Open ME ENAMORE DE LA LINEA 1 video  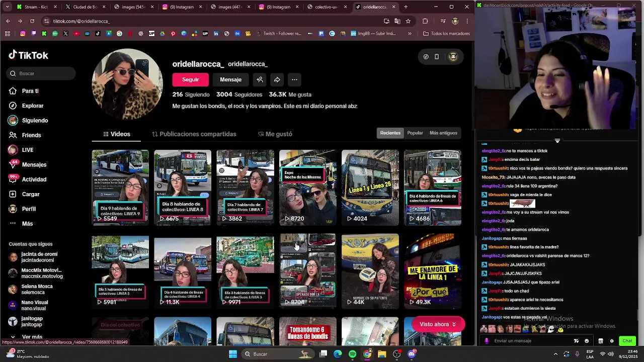[x=433, y=271]
